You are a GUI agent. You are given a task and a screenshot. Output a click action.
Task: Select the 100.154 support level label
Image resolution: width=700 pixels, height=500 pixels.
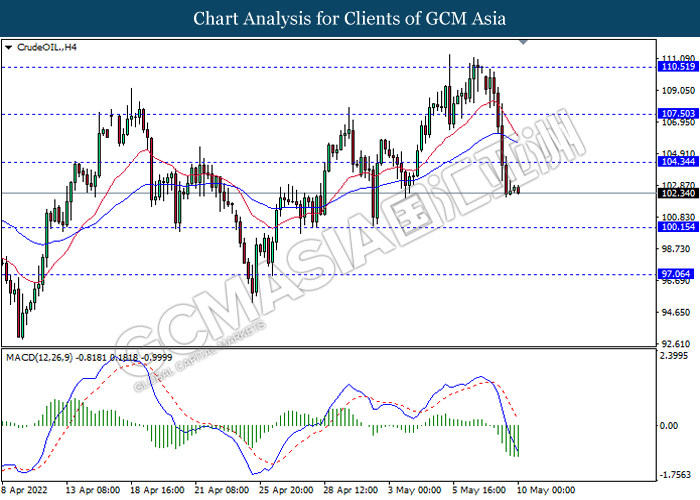point(678,227)
